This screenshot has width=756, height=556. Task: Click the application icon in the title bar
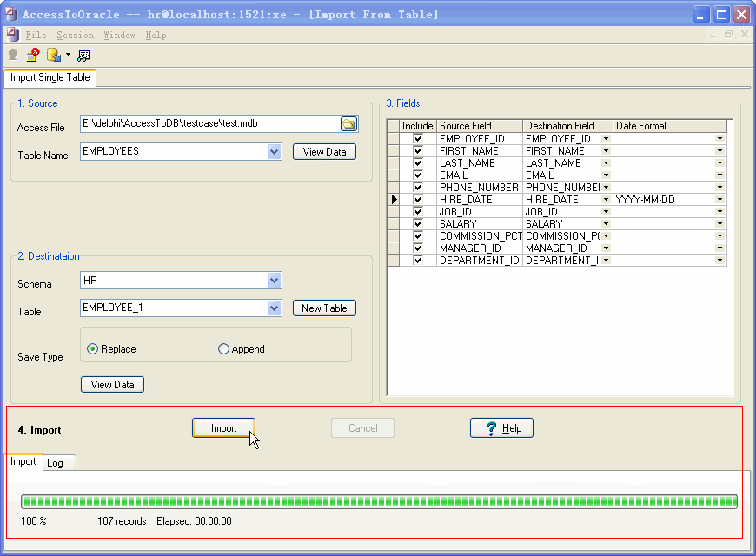point(11,14)
